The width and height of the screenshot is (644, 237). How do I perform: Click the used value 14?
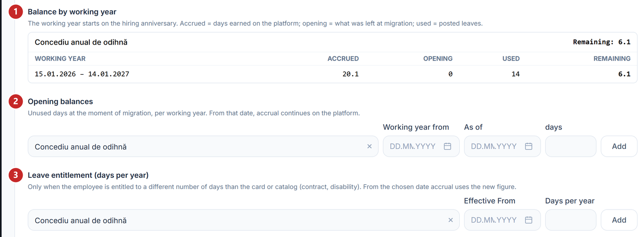point(515,74)
